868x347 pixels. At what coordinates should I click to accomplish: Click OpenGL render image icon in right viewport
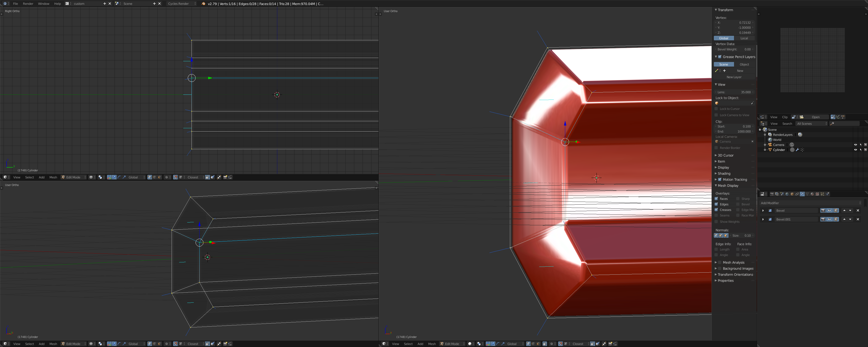coord(610,344)
